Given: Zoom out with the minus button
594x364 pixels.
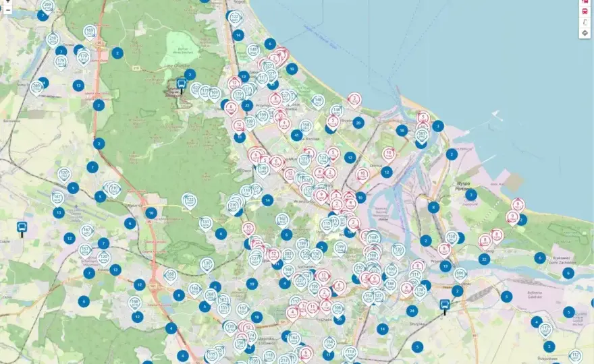Looking at the screenshot, I should 7,10.
